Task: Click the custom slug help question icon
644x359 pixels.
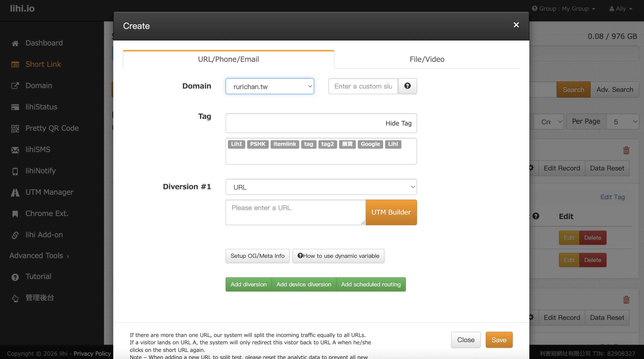Action: [x=407, y=86]
